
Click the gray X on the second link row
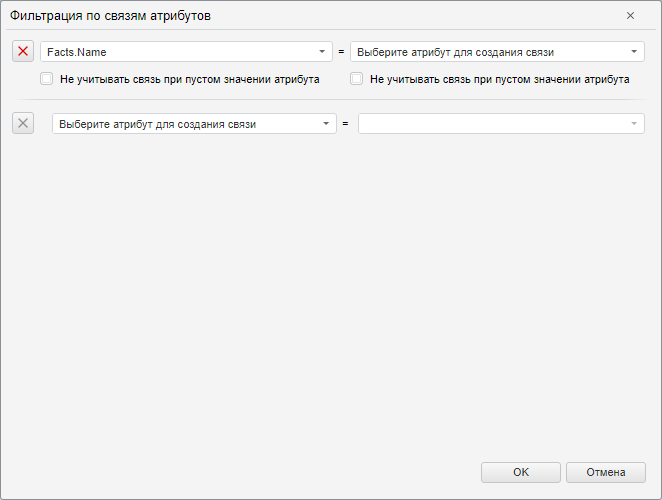point(23,123)
